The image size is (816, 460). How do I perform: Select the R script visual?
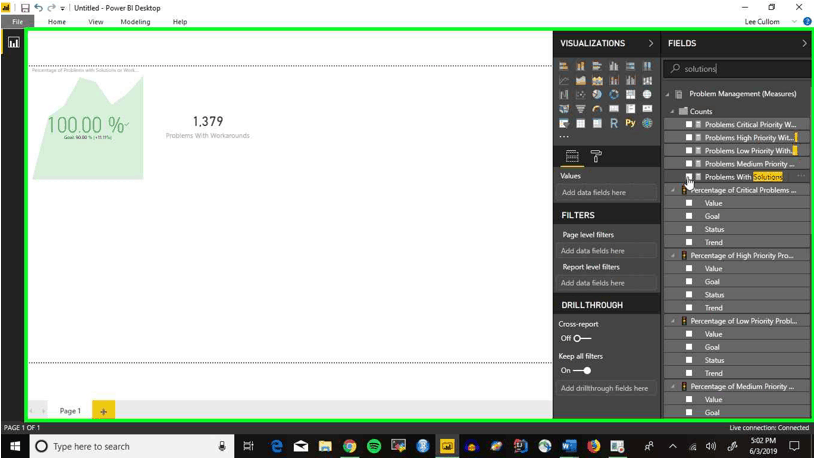[614, 123]
